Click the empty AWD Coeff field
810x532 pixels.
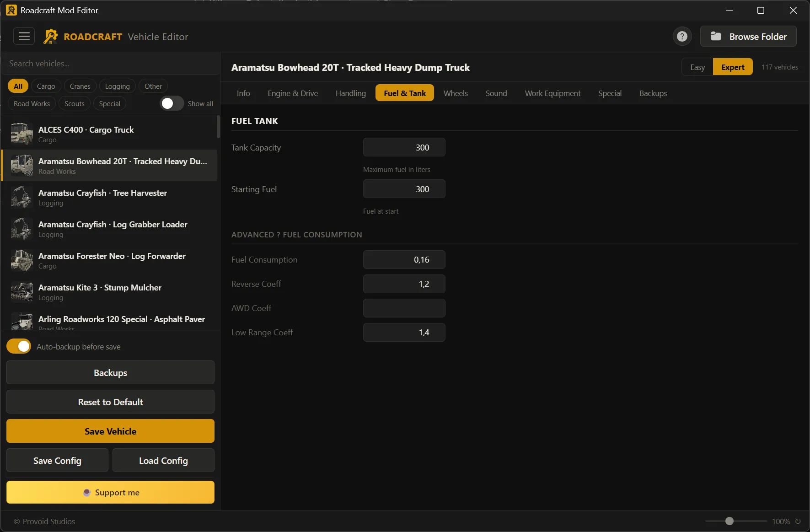[404, 308]
